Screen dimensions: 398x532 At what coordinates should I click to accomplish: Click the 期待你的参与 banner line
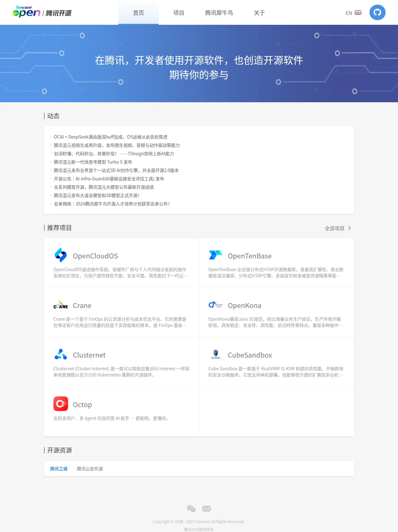click(x=199, y=75)
